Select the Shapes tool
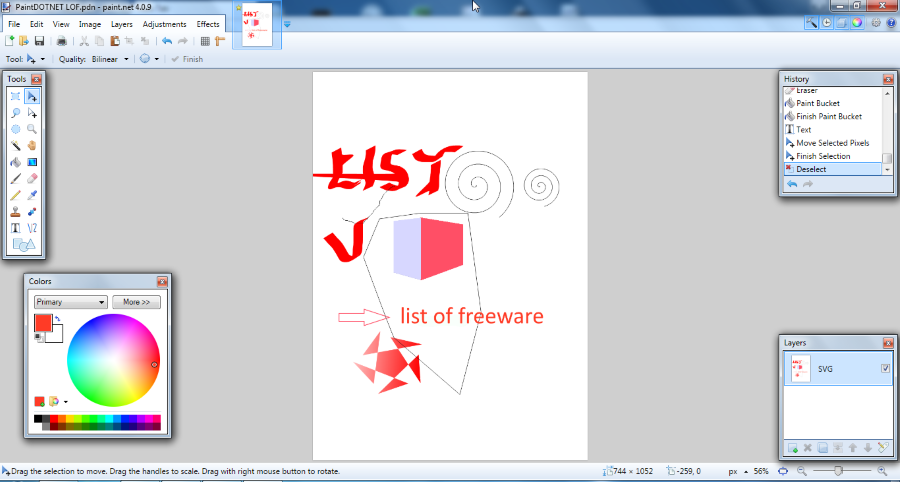Screen dimensions: 900x482 click(24, 245)
